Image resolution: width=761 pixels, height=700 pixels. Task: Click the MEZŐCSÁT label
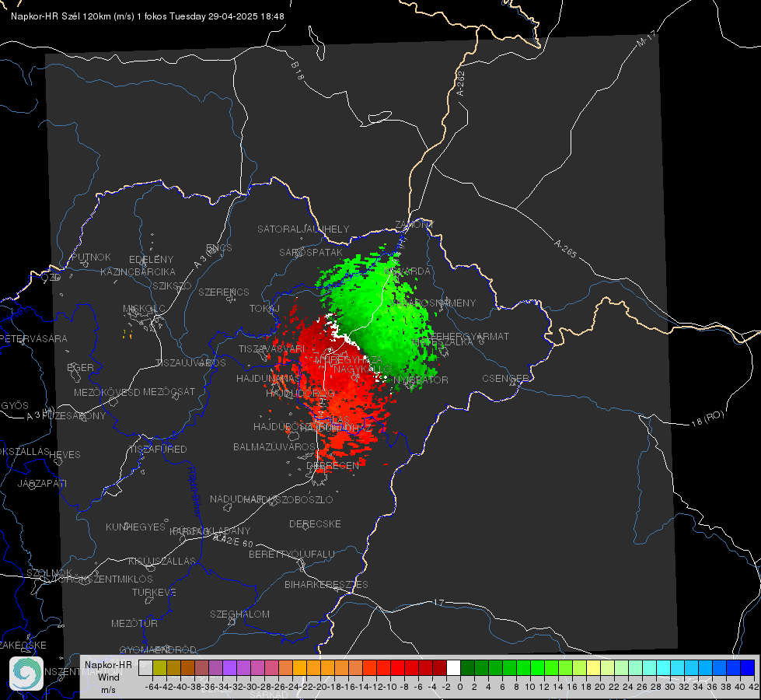tap(169, 391)
